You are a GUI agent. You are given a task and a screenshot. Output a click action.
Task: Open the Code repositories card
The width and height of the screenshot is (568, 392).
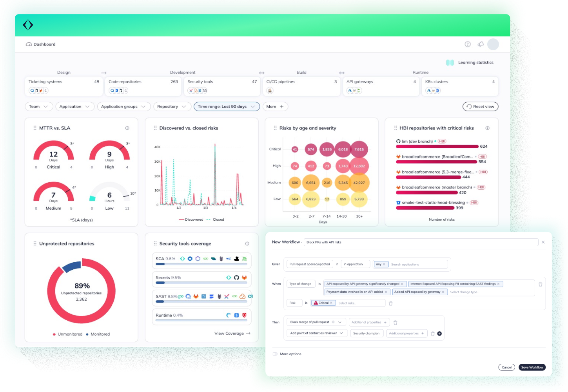(143, 86)
